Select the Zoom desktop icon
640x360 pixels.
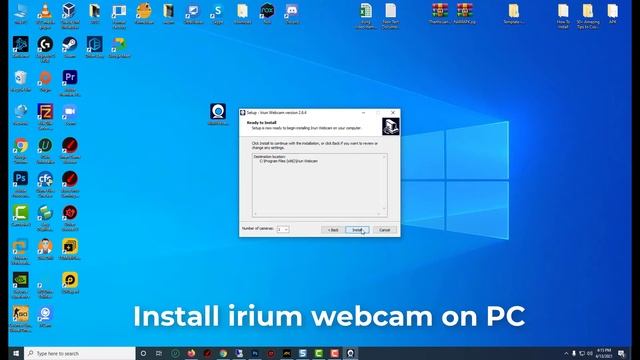tap(70, 114)
